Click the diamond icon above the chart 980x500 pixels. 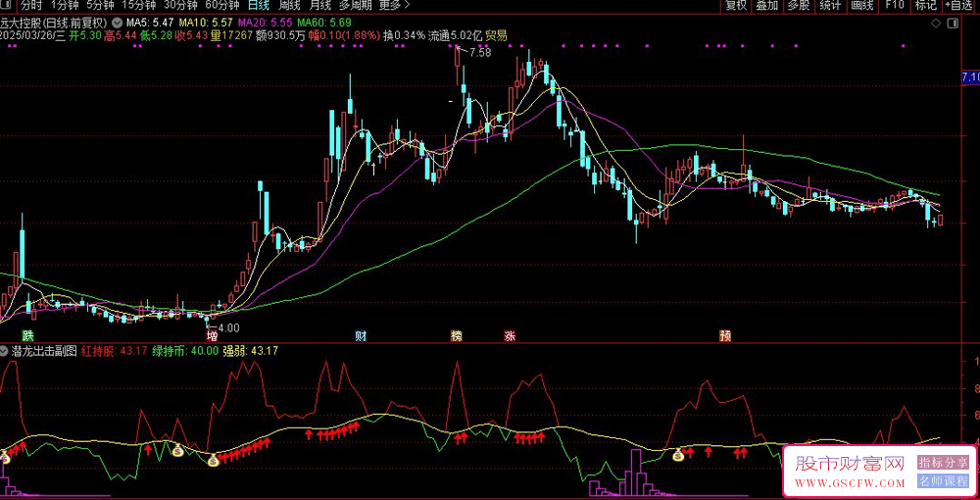(x=936, y=24)
